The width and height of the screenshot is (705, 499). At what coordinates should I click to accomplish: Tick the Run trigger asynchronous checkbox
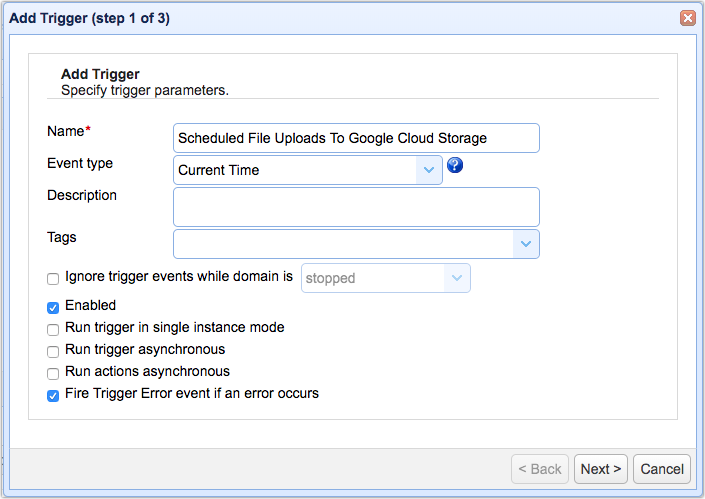pos(53,351)
